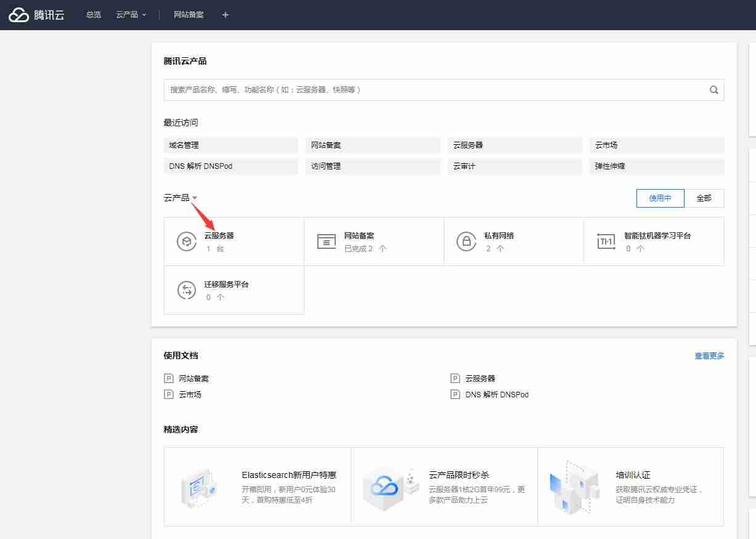Focus the product search field
Screen dimensions: 756x539
click(x=444, y=90)
